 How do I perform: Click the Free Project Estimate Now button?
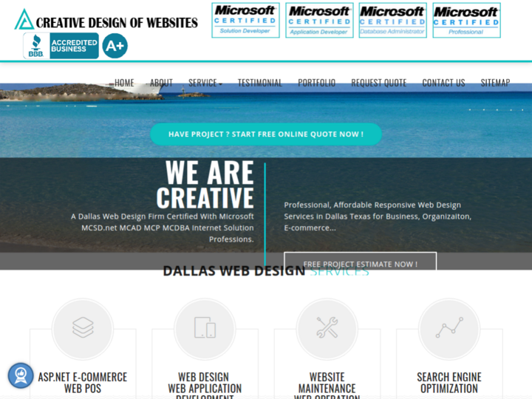click(361, 262)
